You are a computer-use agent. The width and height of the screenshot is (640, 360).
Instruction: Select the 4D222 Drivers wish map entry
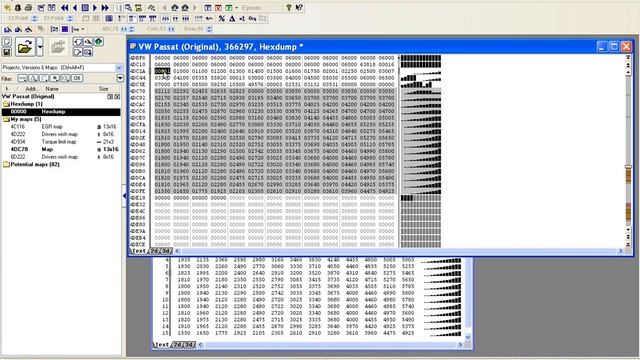(61, 134)
